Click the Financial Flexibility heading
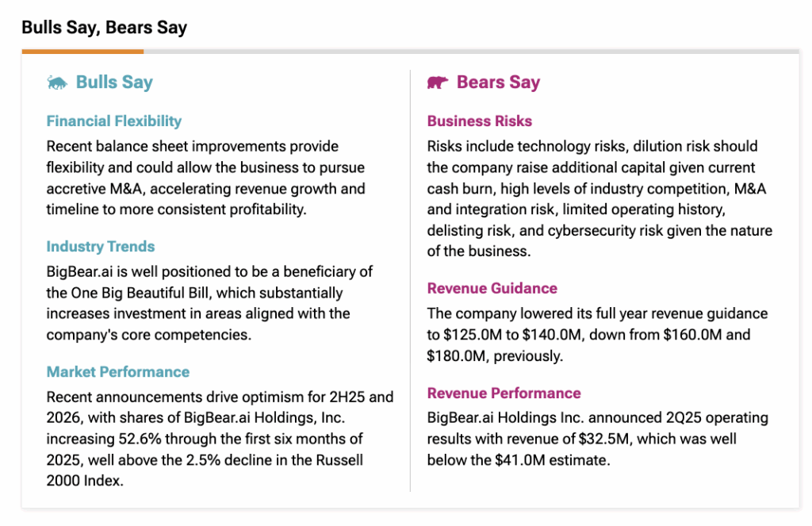The image size is (812, 526). tap(114, 121)
